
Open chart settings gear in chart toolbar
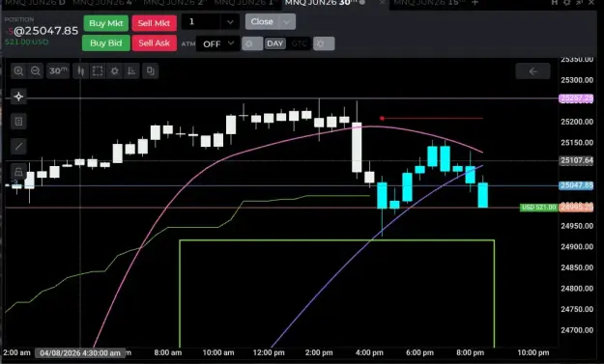click(114, 70)
